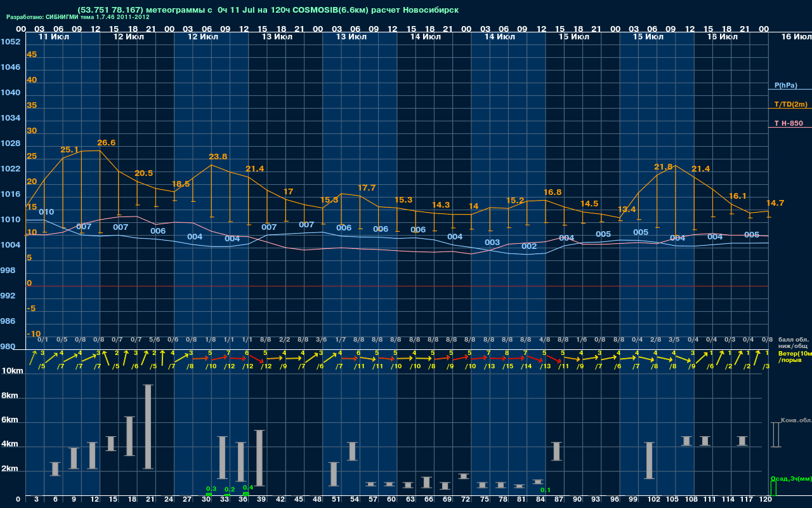Click the 4/8 cloud cover value
Screen dimensions: 812x508
coord(544,340)
